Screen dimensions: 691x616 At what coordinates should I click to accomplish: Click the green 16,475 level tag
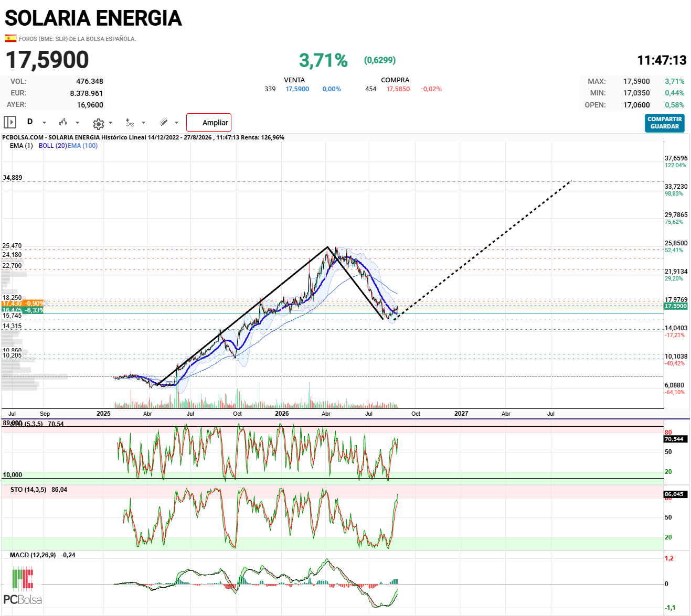pos(23,310)
